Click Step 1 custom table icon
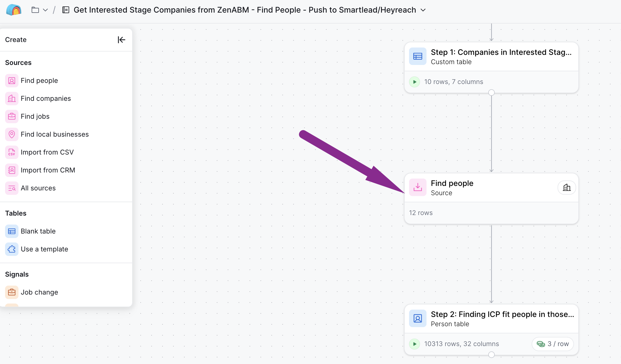This screenshot has height=364, width=621. tap(417, 56)
